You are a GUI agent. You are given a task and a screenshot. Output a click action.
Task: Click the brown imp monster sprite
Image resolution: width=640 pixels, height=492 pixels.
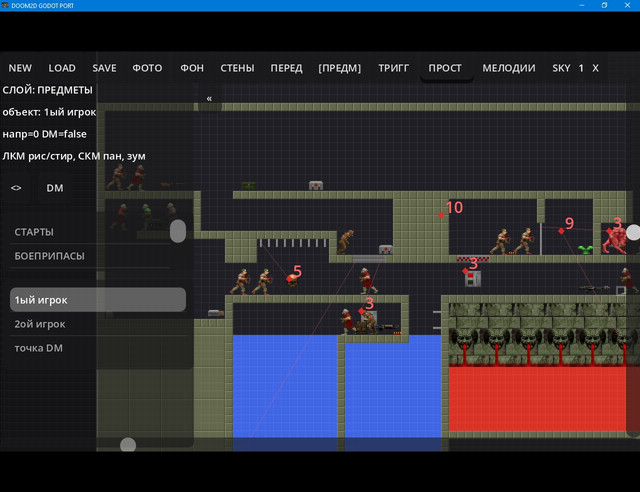click(x=346, y=242)
